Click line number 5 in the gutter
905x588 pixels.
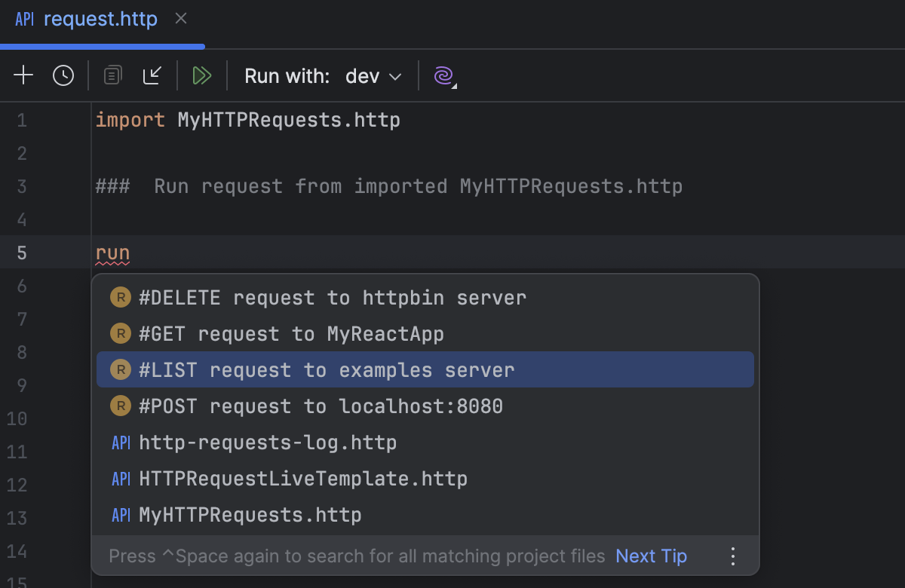tap(21, 253)
